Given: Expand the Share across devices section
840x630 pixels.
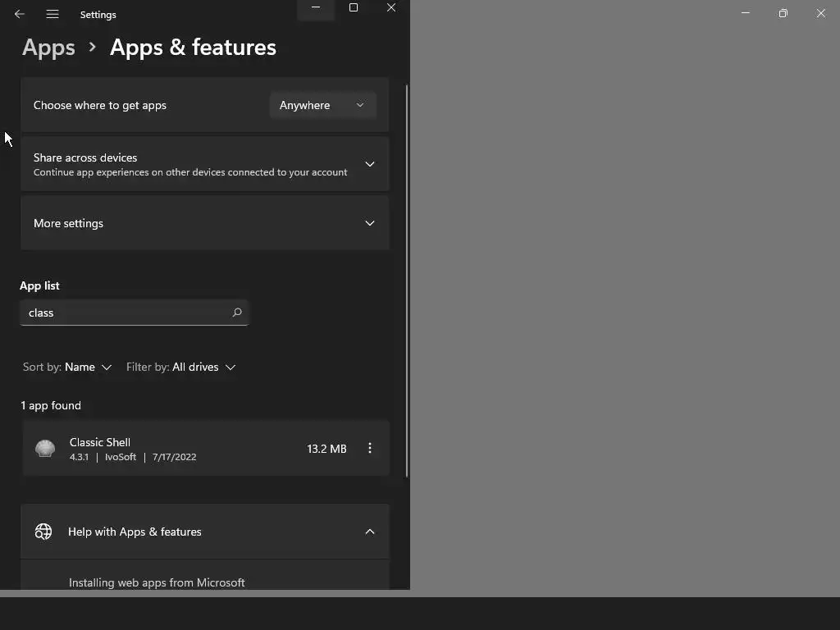Looking at the screenshot, I should (x=204, y=164).
